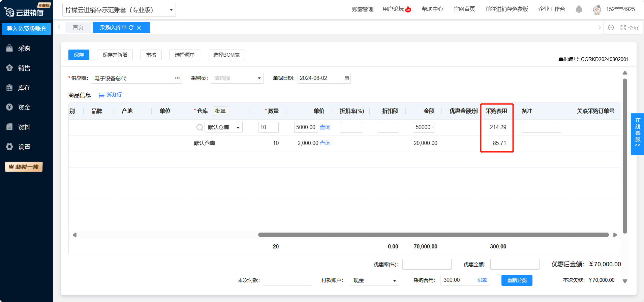Focus the 折扣额 field in first row
644x302 pixels.
pyautogui.click(x=388, y=127)
